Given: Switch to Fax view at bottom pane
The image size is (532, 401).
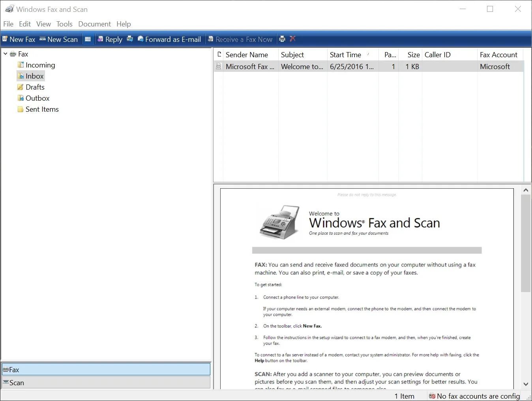Looking at the screenshot, I should click(106, 369).
